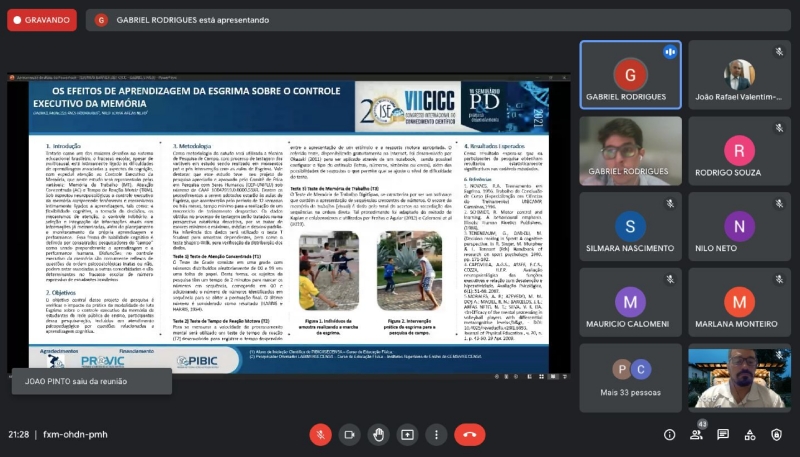Select Mauricio Calomeni participant tile
800x457 pixels.
630,302
